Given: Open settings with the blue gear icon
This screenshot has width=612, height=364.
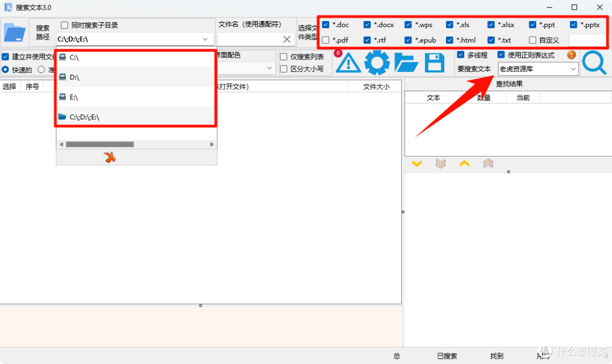Looking at the screenshot, I should [x=377, y=62].
